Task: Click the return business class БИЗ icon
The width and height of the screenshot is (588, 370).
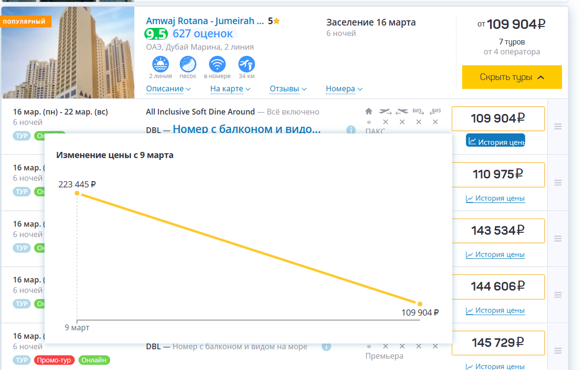Action: click(435, 111)
